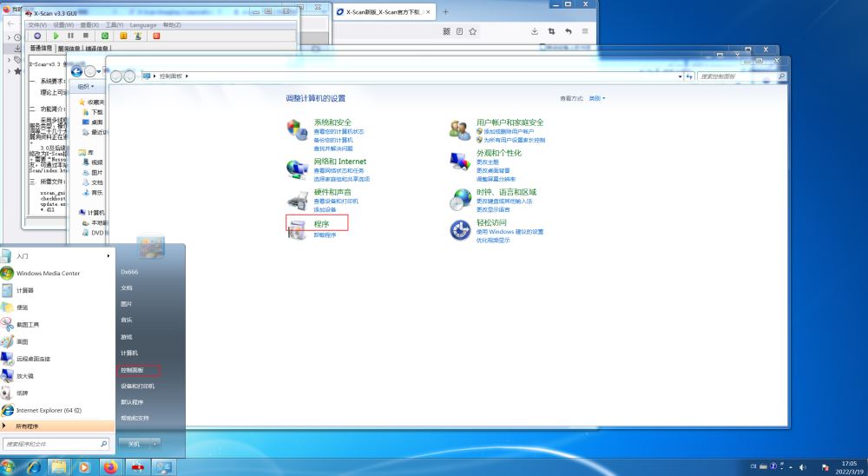Open the 设置(W) menu in X-Scan
Image resolution: width=868 pixels, height=476 pixels.
click(x=63, y=25)
